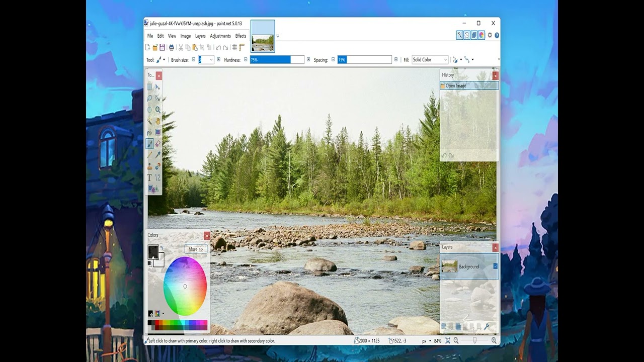Select the Move Selection tool
Screen dimensions: 644x362
click(157, 98)
